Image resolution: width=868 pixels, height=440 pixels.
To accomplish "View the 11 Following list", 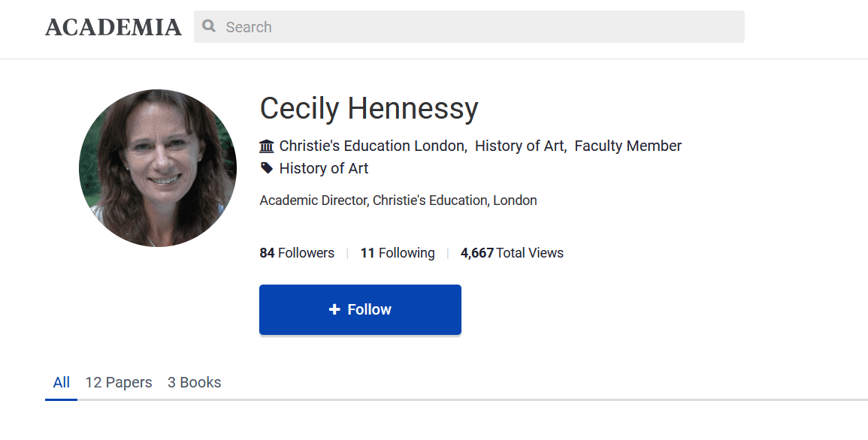I will [x=398, y=253].
